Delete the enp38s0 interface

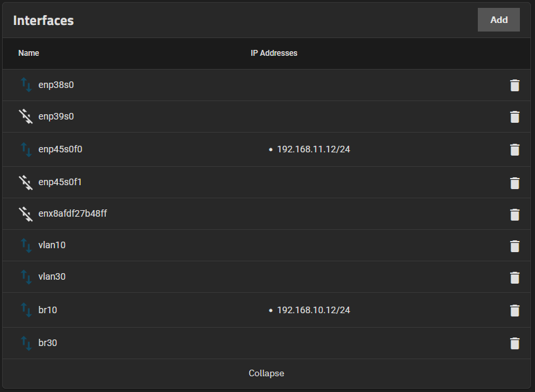pos(515,85)
